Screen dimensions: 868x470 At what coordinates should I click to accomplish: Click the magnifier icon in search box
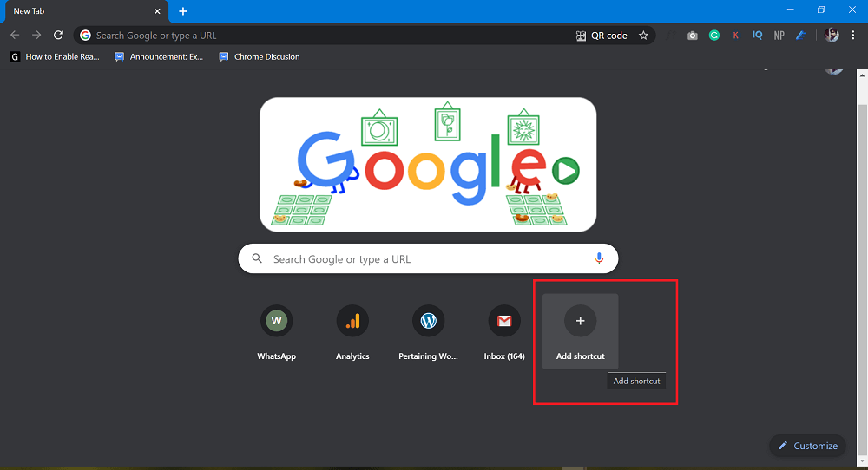[x=257, y=258]
